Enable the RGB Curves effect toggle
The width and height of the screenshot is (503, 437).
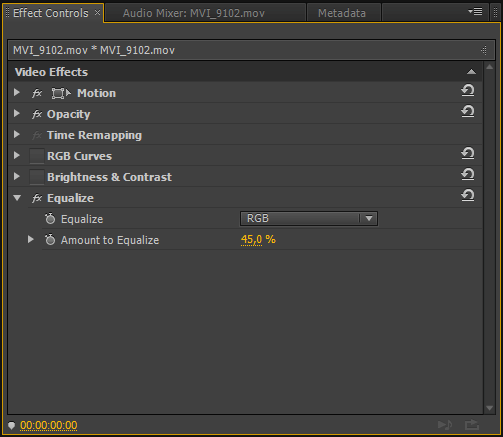point(37,156)
